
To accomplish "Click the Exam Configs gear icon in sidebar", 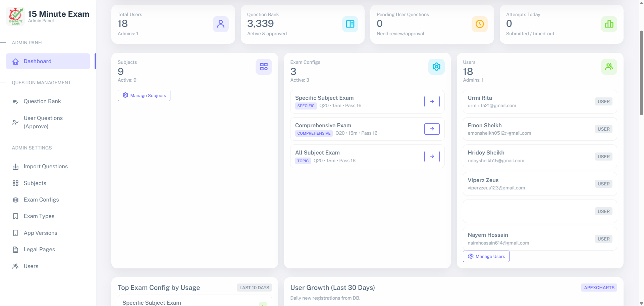I will coord(15,200).
